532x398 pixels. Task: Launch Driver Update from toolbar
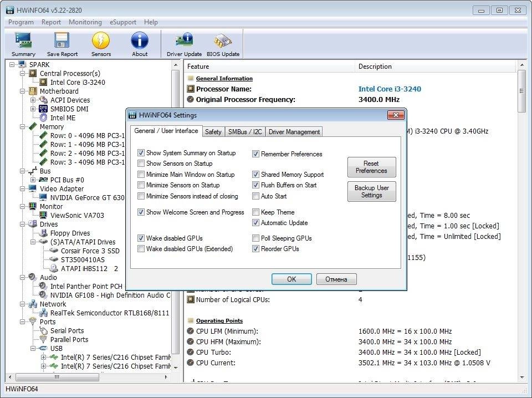click(x=184, y=44)
